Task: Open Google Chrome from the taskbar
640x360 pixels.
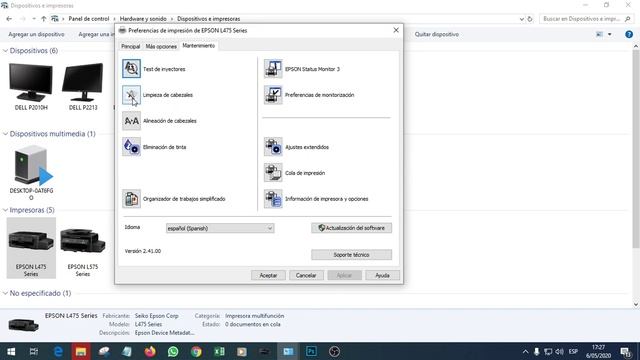Action: 196,351
